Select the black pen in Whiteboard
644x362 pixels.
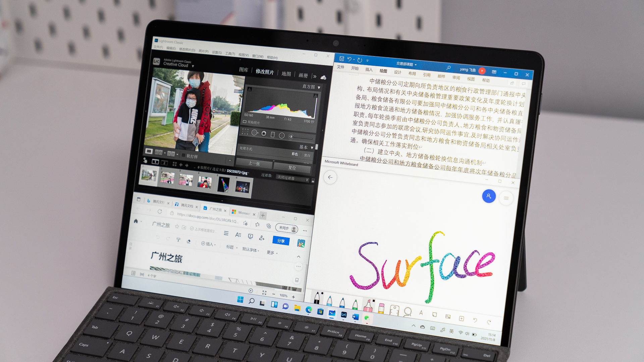coord(317,298)
